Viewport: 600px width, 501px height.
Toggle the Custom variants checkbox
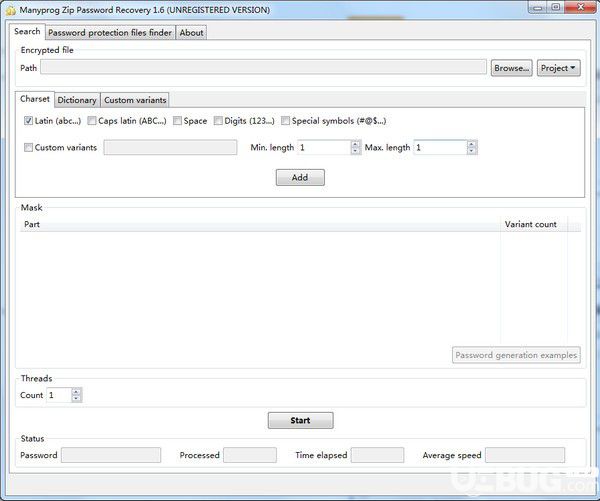tap(28, 147)
